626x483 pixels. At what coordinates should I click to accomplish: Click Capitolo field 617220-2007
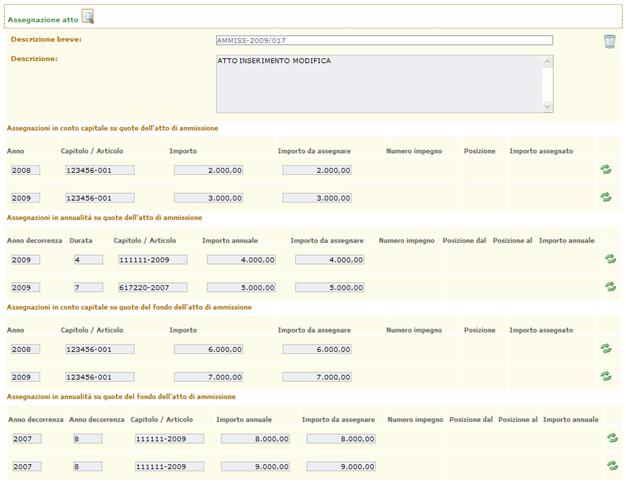(x=153, y=287)
